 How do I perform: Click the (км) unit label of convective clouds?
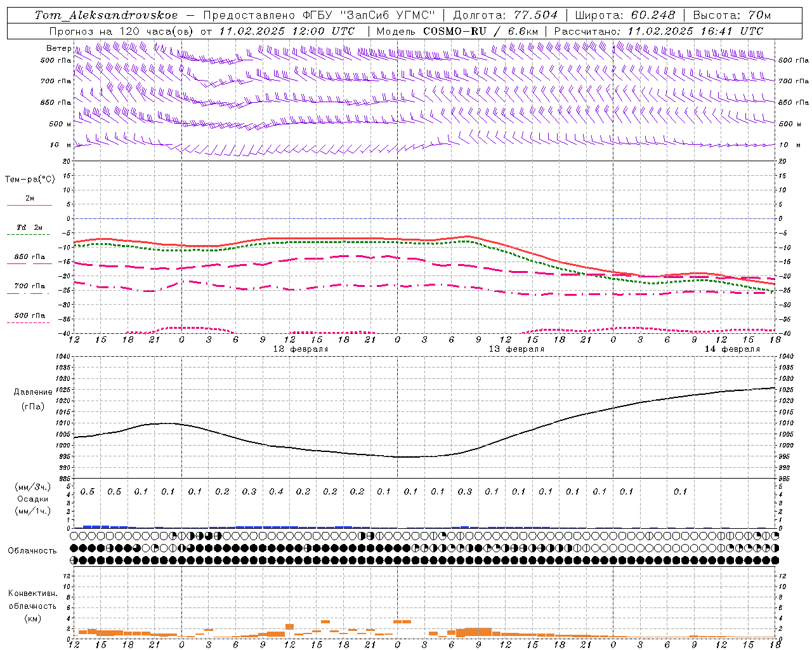[32, 618]
